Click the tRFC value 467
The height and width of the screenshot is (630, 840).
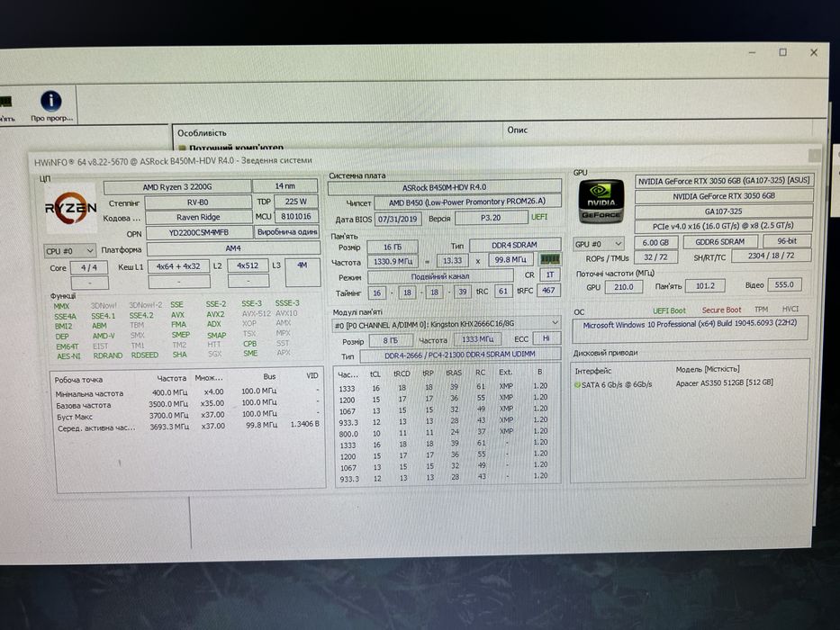[548, 291]
